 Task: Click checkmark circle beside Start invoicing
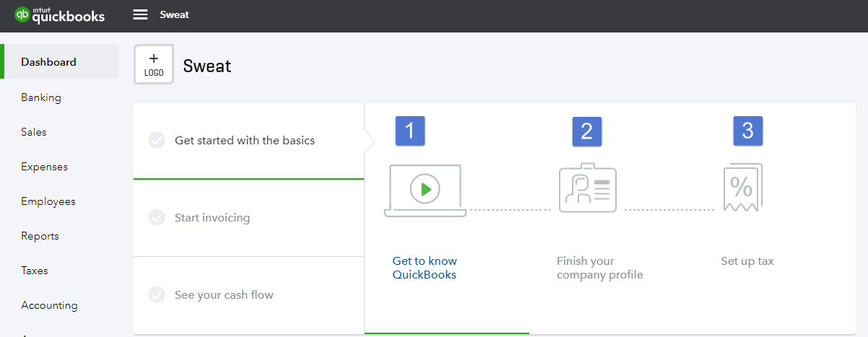click(x=157, y=217)
